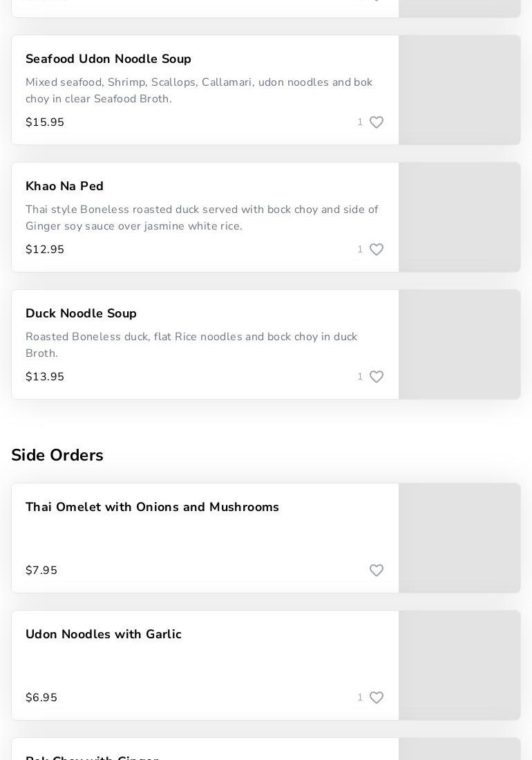Click Khao Na Ped photo thumbnail
This screenshot has width=532, height=760.
click(459, 217)
